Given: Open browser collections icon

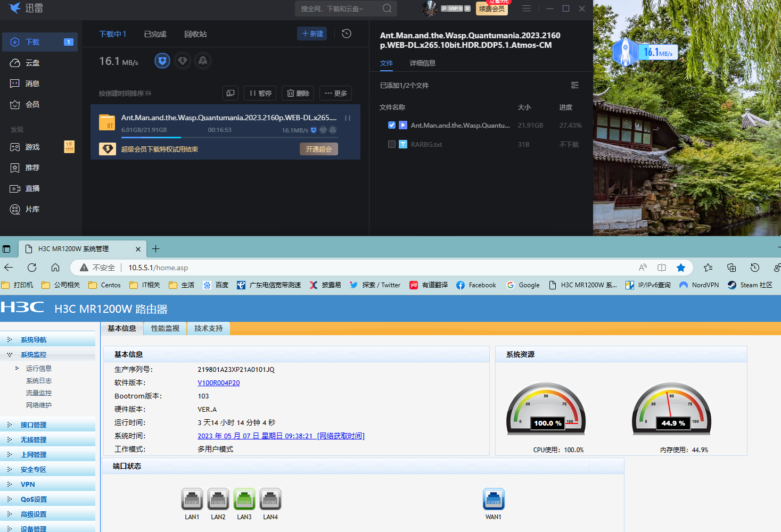Looking at the screenshot, I should coord(731,268).
